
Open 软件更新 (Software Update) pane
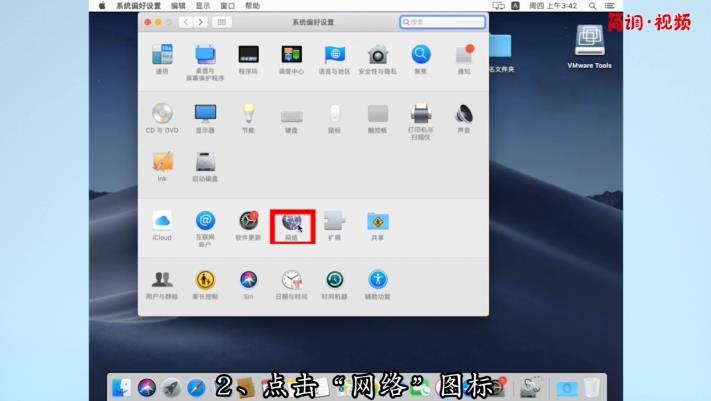(248, 225)
